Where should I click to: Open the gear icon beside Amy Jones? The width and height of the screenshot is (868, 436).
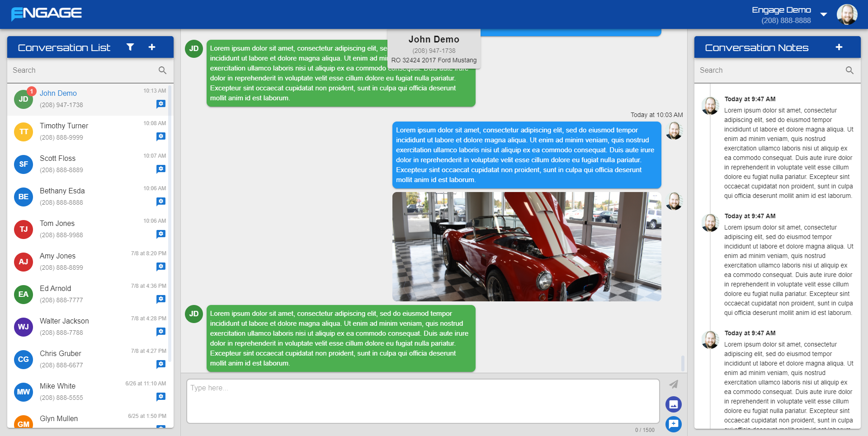click(161, 266)
